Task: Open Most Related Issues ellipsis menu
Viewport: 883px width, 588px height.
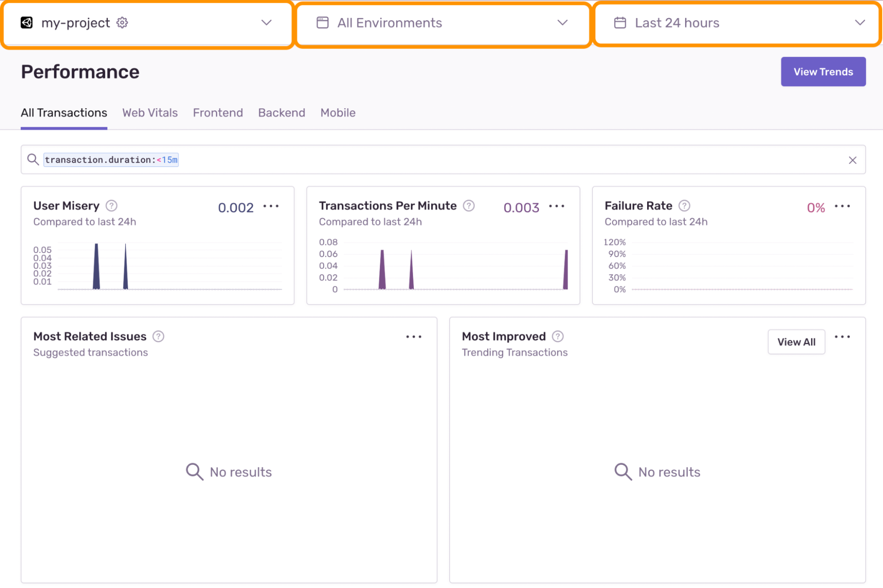Action: pos(413,337)
